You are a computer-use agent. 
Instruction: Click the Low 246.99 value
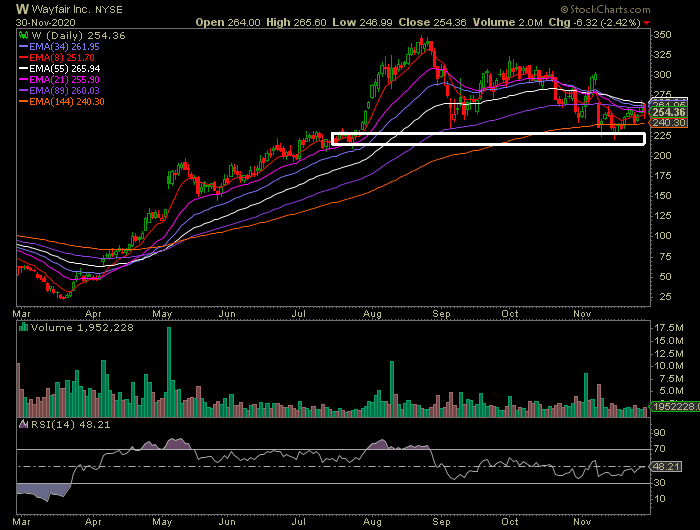pos(362,22)
